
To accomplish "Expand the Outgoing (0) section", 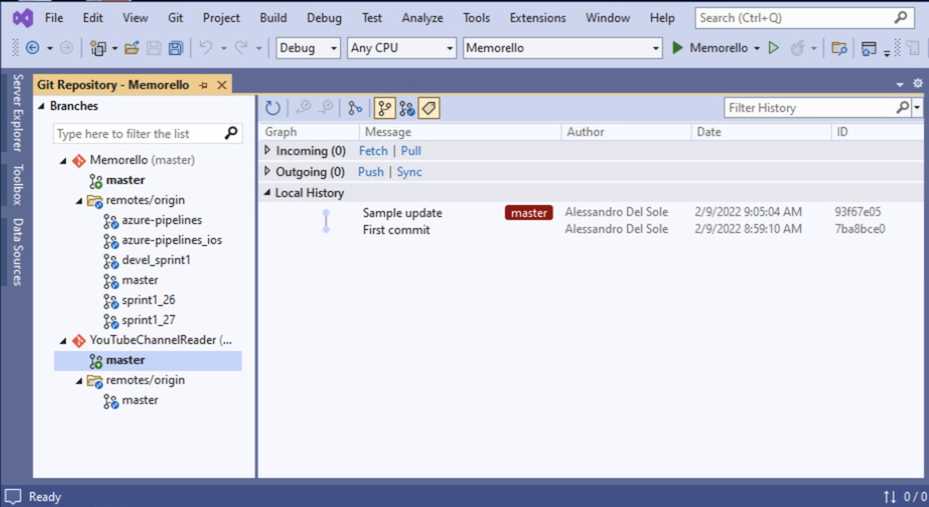I will point(267,171).
